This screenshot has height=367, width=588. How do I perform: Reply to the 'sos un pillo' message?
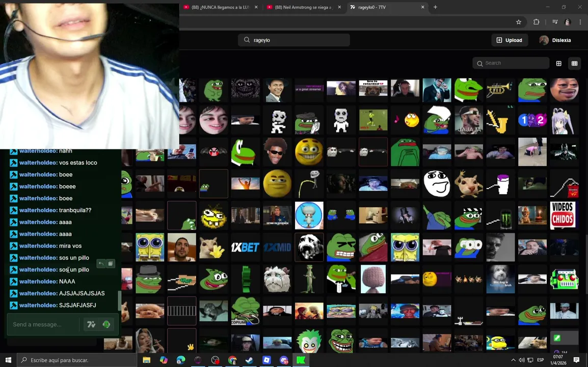[101, 264]
